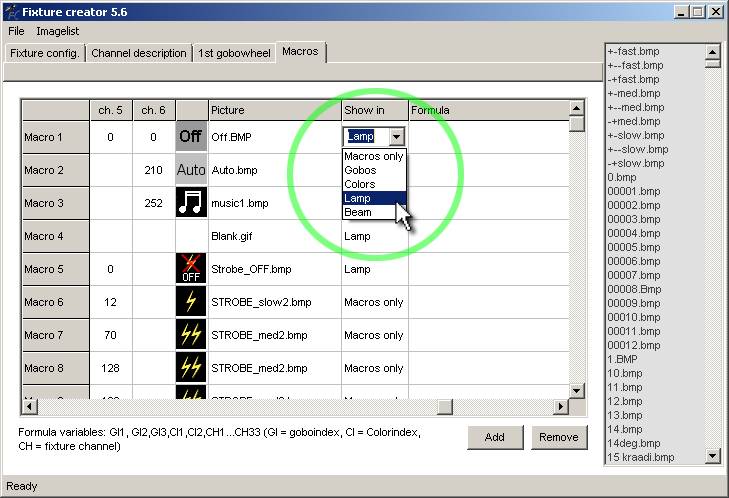Viewport: 729px width, 498px height.
Task: Click the Auto picture icon in Macro 2
Action: 191,170
